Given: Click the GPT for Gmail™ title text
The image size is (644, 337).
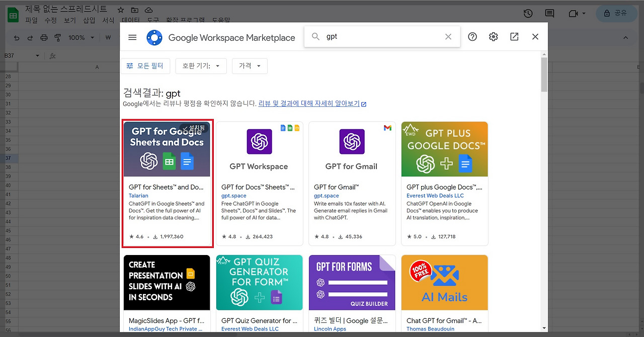Looking at the screenshot, I should coord(336,187).
